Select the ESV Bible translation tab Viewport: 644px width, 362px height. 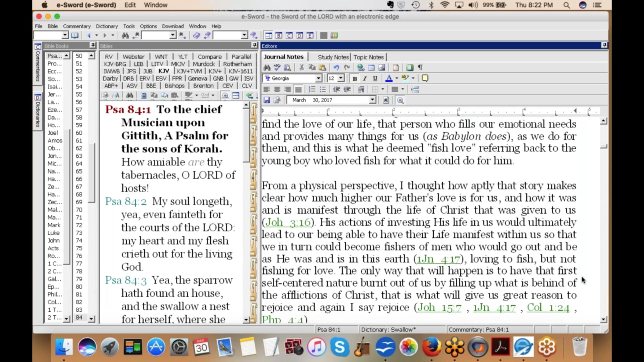[x=161, y=79]
